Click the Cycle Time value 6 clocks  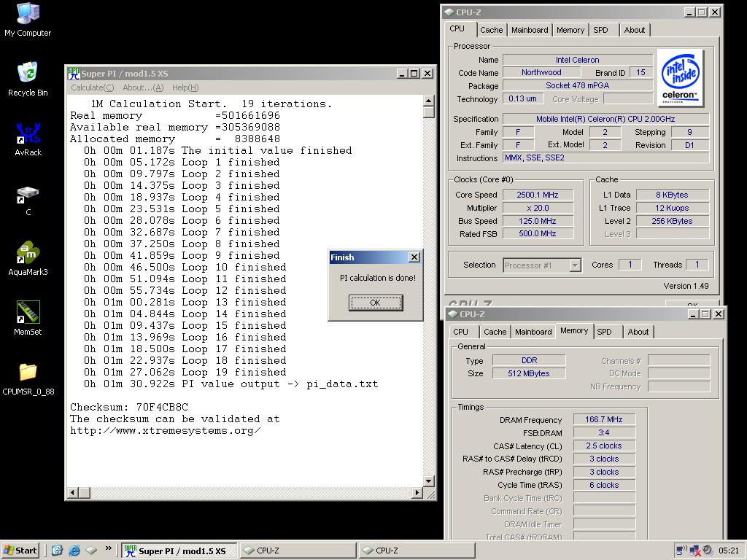pyautogui.click(x=603, y=485)
